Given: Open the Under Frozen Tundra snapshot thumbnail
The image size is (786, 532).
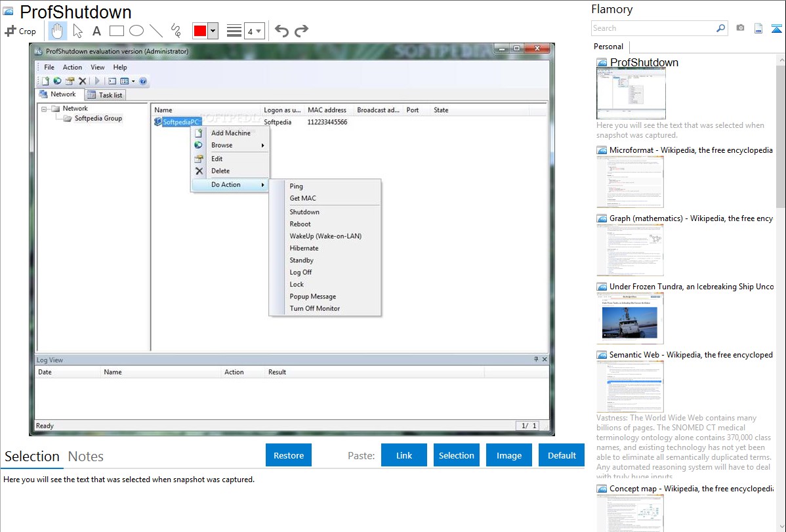Looking at the screenshot, I should [630, 318].
